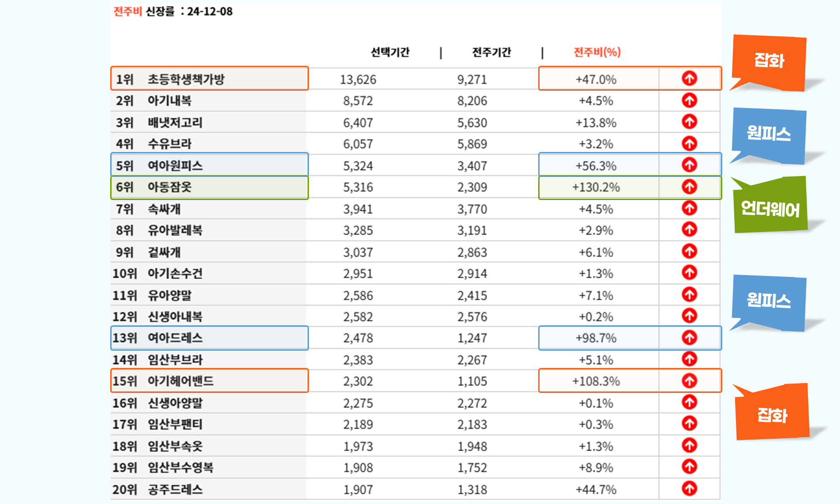Open the 1위 초등학생책가방 keyword

(x=186, y=79)
